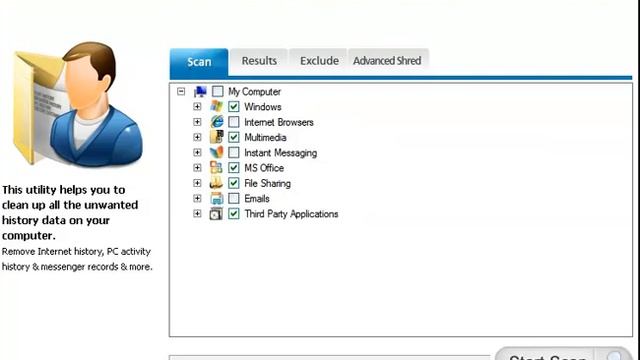This screenshot has height=360, width=640.
Task: Select the Internet Browsers label
Action: click(x=279, y=122)
